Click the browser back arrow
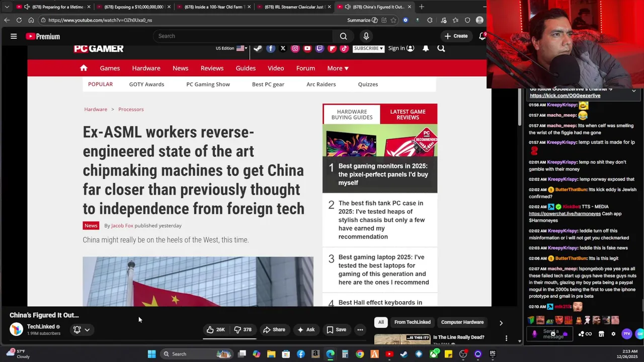Screen dimensions: 644x362 tap(7, 20)
